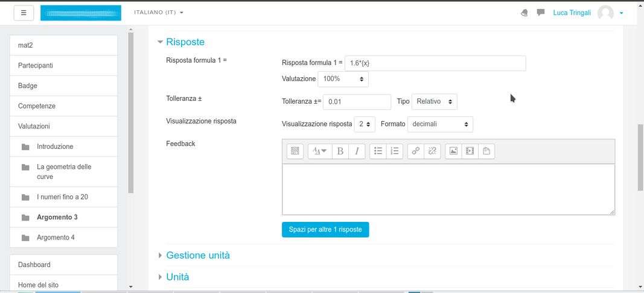Screen dimensions: 644x293
Task: Open the Valutazione 100% dropdown
Action: (343, 79)
